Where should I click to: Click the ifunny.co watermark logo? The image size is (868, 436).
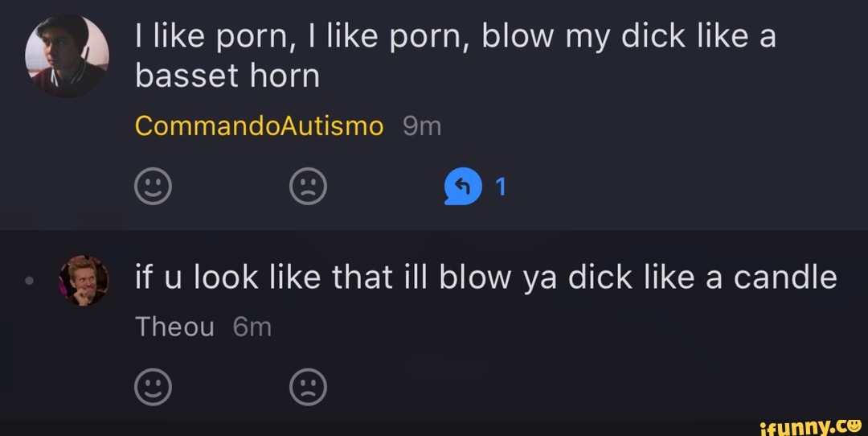click(810, 426)
